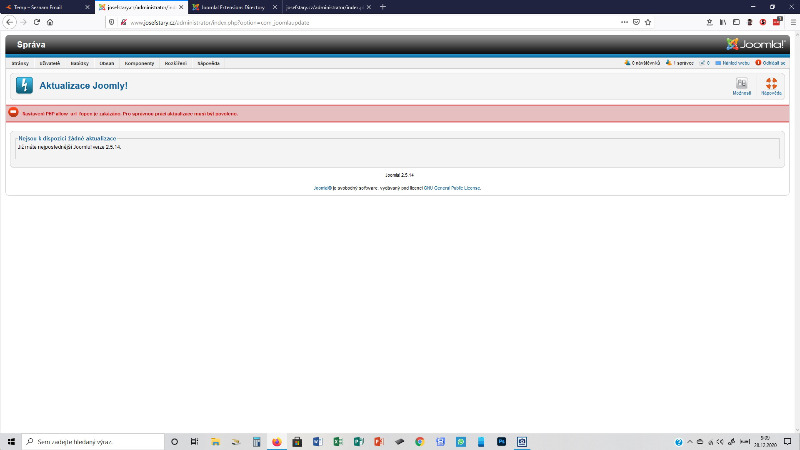Open File Explorer from taskbar
This screenshot has height=450, width=800.
(x=215, y=441)
